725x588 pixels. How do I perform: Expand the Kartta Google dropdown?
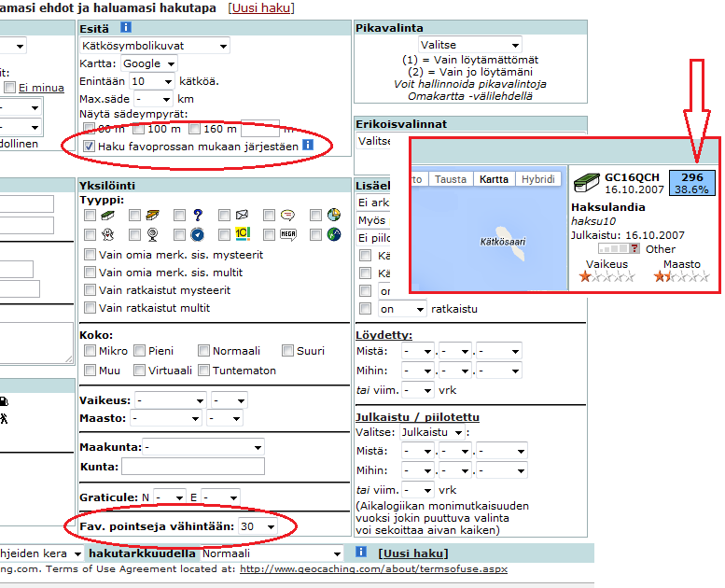pos(149,63)
